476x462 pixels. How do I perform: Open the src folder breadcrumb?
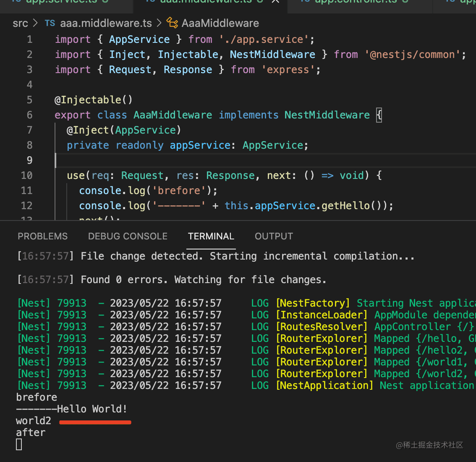[x=20, y=23]
